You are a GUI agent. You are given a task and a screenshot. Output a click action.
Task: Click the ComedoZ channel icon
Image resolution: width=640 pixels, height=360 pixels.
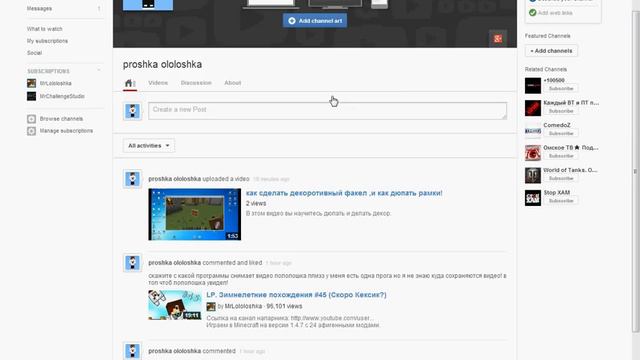533,131
